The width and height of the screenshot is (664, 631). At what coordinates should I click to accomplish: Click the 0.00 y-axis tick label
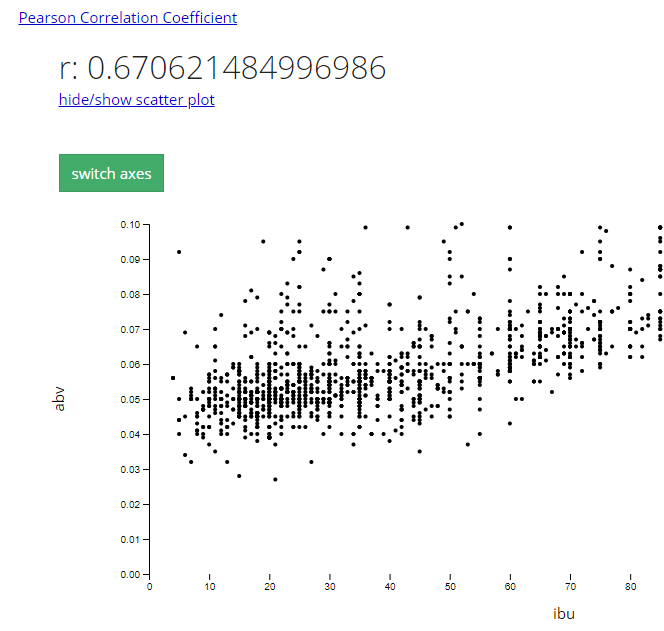[x=130, y=575]
